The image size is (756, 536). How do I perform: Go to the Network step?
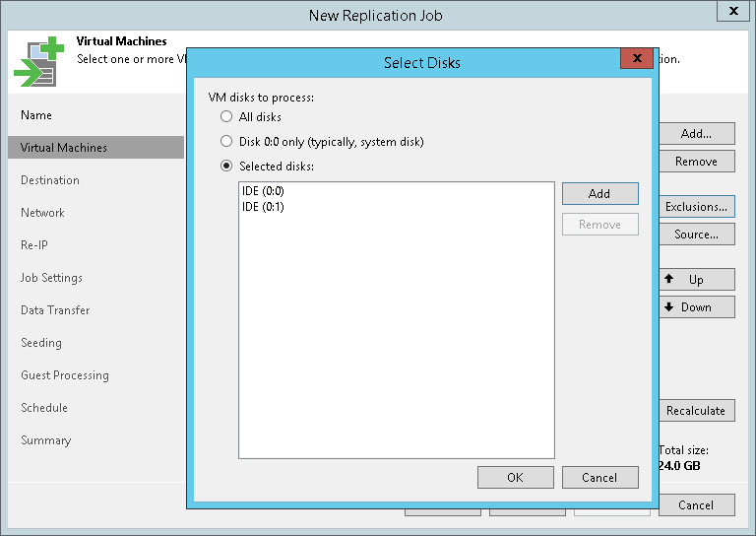[x=42, y=213]
